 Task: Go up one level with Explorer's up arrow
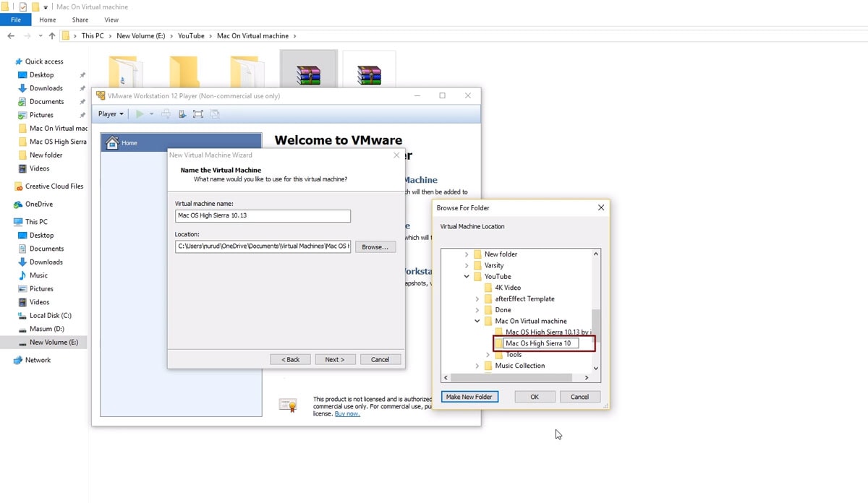(52, 36)
